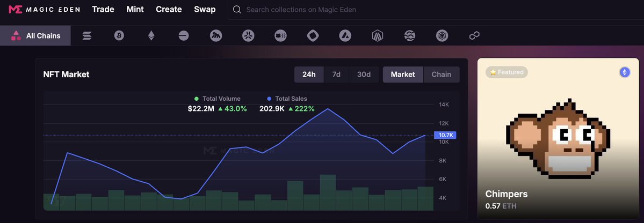The height and width of the screenshot is (223, 644).
Task: Select the 24h time range
Action: click(x=309, y=75)
